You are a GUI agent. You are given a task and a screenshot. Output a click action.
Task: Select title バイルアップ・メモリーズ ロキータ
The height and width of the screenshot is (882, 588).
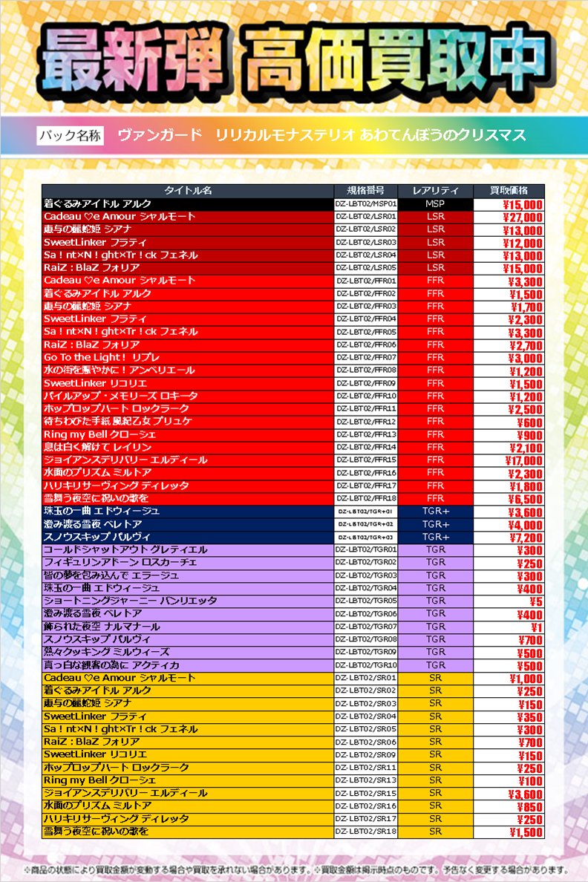tap(120, 396)
